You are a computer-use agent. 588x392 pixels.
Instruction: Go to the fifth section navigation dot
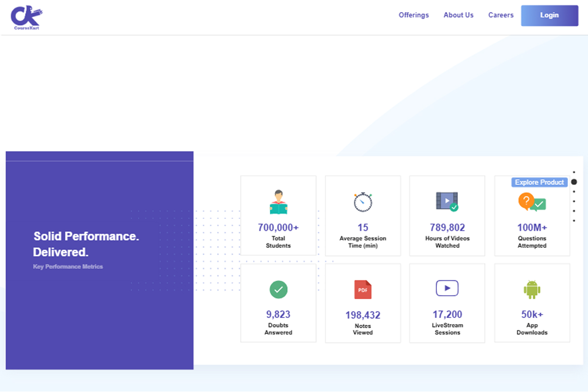tap(574, 211)
